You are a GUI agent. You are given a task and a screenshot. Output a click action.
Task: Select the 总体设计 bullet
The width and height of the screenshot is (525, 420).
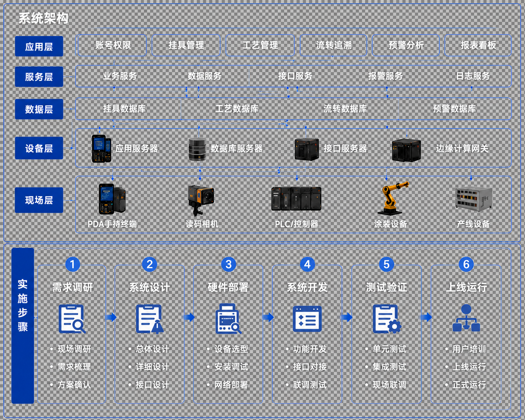pos(152,349)
